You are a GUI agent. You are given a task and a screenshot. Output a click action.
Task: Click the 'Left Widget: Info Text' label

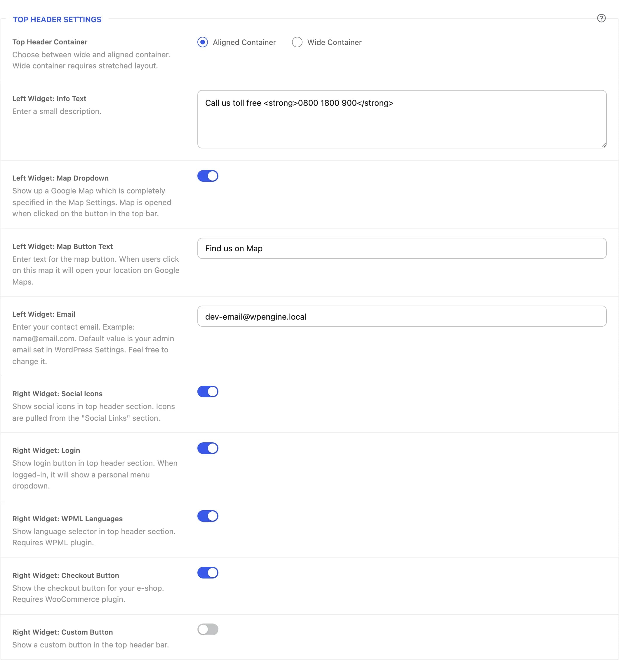coord(49,98)
